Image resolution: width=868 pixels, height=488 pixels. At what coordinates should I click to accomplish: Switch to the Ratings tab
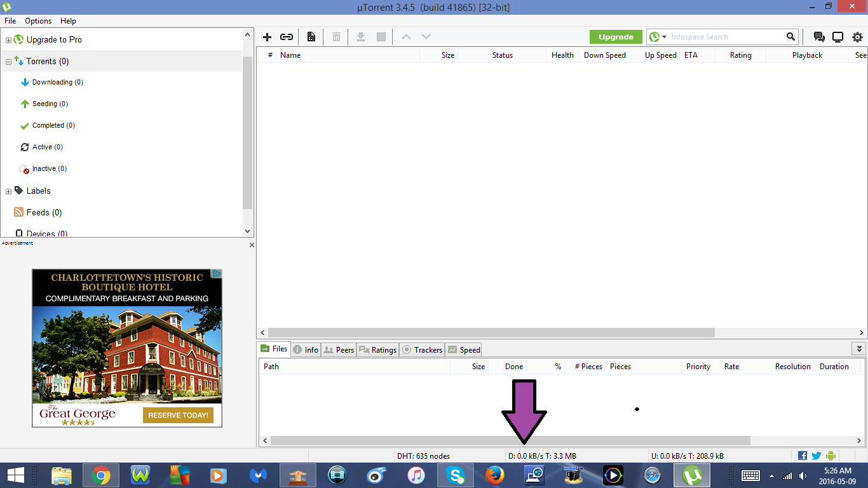377,349
